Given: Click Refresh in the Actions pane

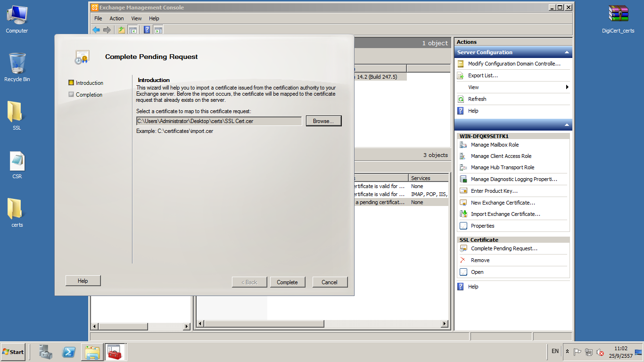Looking at the screenshot, I should click(477, 99).
